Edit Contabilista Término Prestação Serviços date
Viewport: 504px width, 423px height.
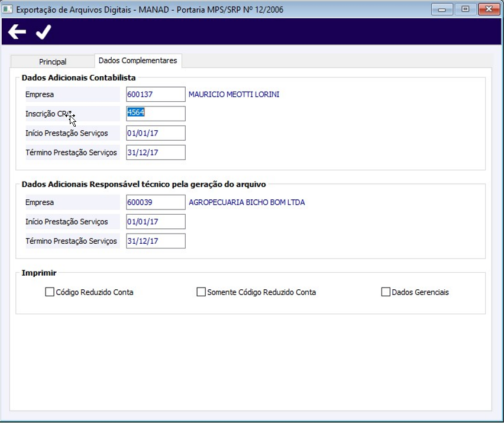tap(156, 152)
